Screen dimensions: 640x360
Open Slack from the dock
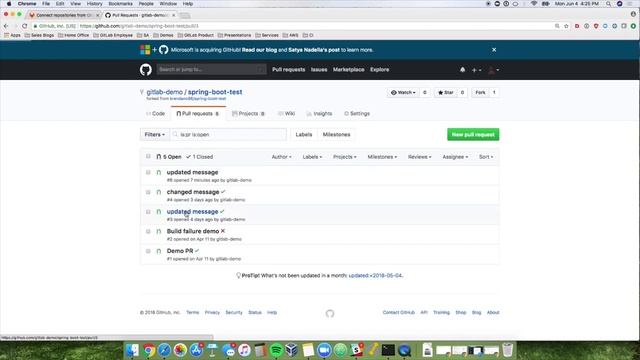click(x=356, y=350)
